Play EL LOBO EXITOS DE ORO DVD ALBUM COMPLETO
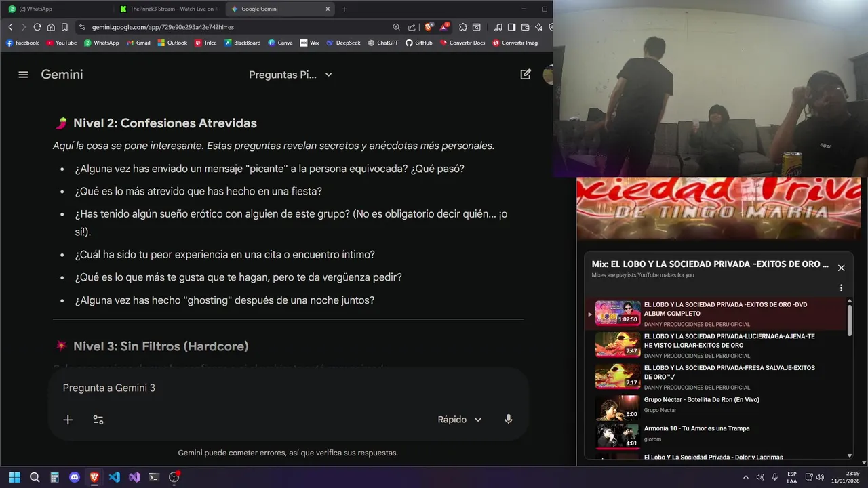This screenshot has width=868, height=488. [716, 314]
